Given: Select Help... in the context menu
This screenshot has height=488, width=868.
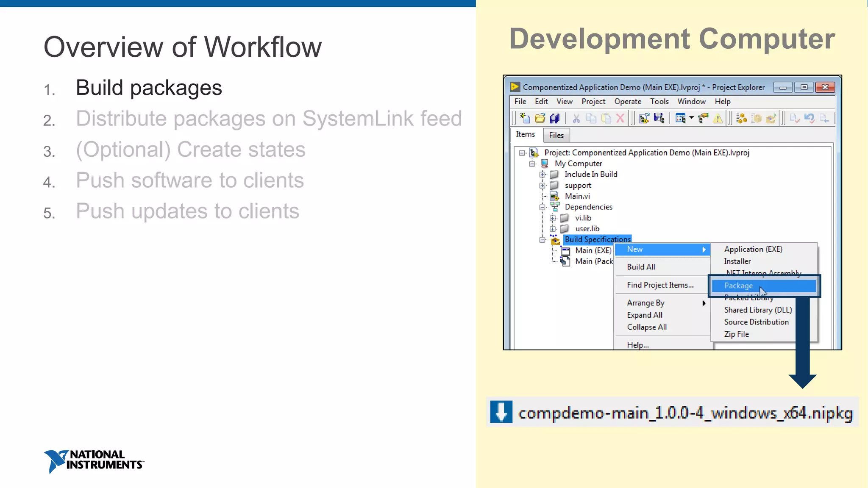Looking at the screenshot, I should 662,345.
